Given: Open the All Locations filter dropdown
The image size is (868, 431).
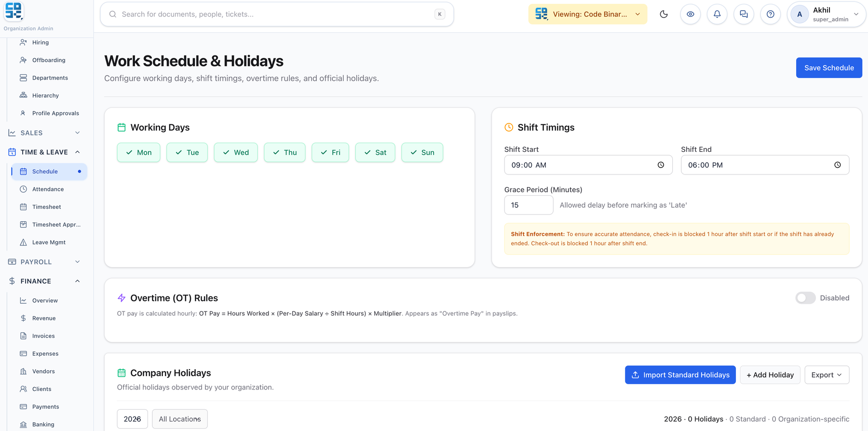Looking at the screenshot, I should coord(180,419).
